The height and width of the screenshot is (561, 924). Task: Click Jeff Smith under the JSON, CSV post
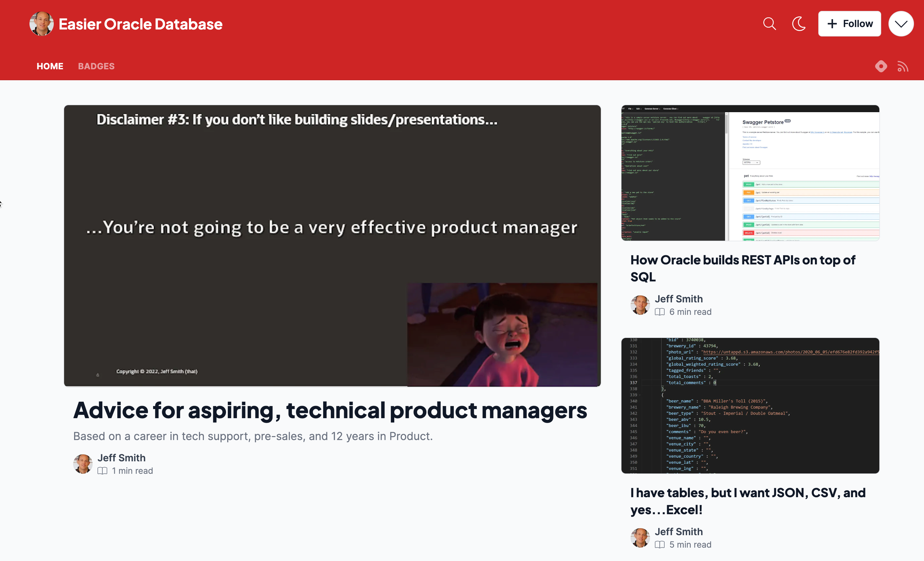pyautogui.click(x=678, y=532)
